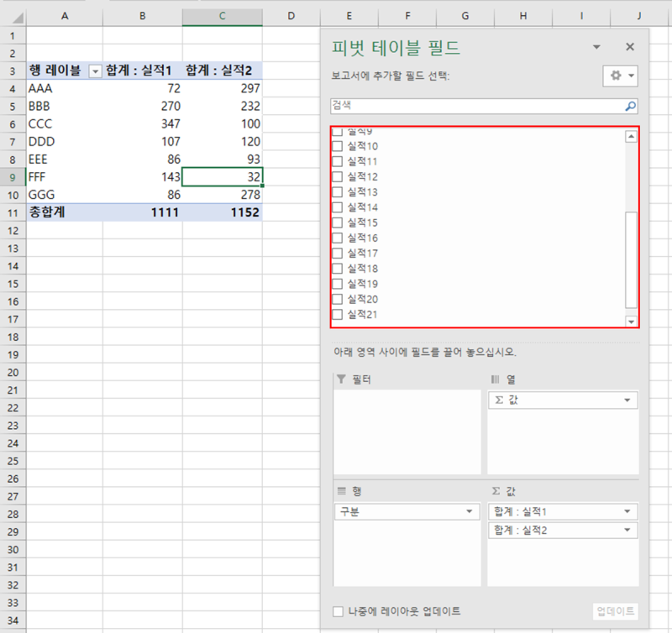Select the cell with value 297
This screenshot has height=633, width=672.
(x=223, y=88)
